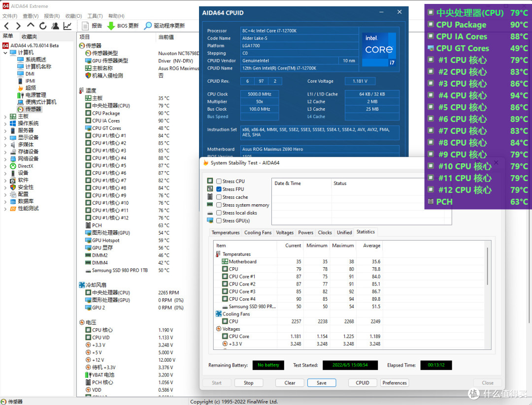
Task: Enable the Stress cache checkbox
Action: 219,197
